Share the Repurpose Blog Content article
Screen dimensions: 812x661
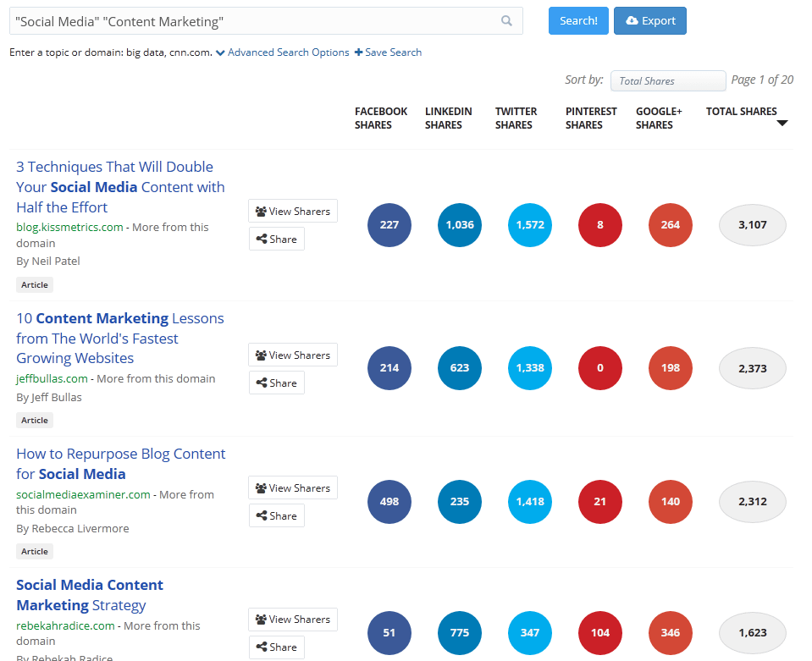coord(276,515)
